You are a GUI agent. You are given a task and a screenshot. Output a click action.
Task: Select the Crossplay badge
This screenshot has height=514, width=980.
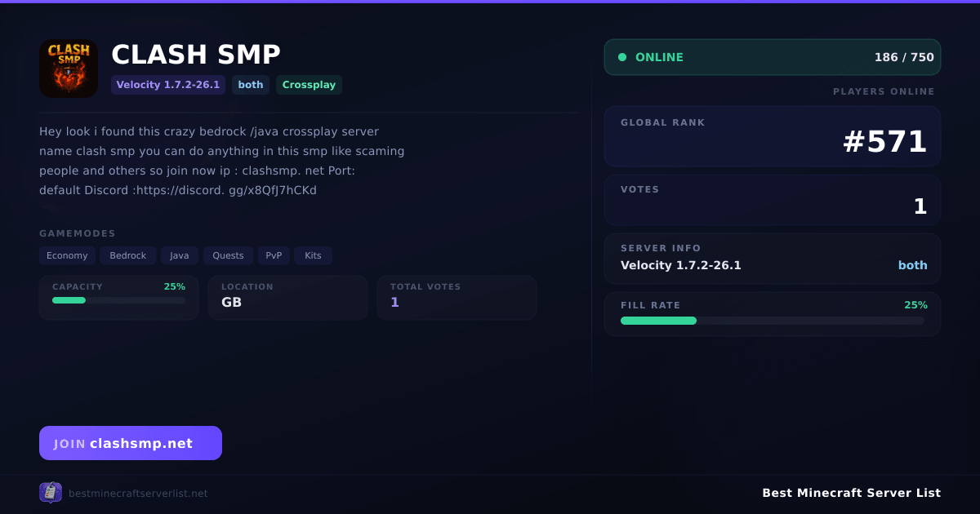click(x=309, y=85)
